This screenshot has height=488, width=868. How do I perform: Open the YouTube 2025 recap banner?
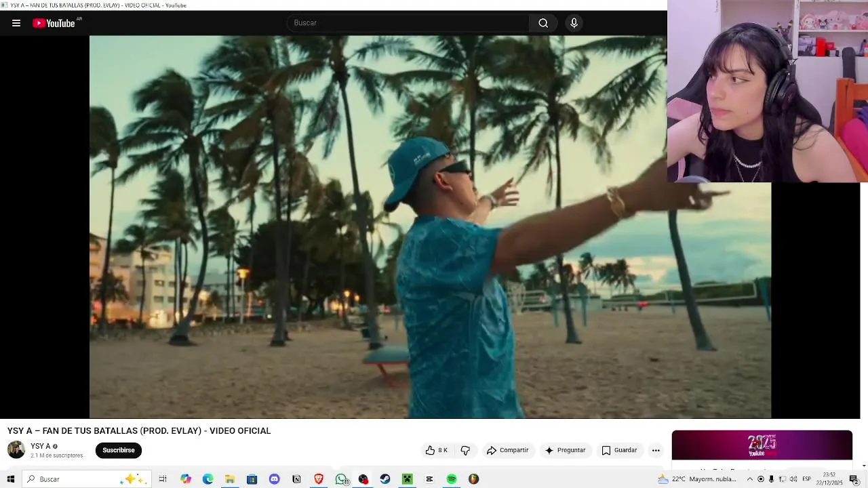(x=762, y=445)
